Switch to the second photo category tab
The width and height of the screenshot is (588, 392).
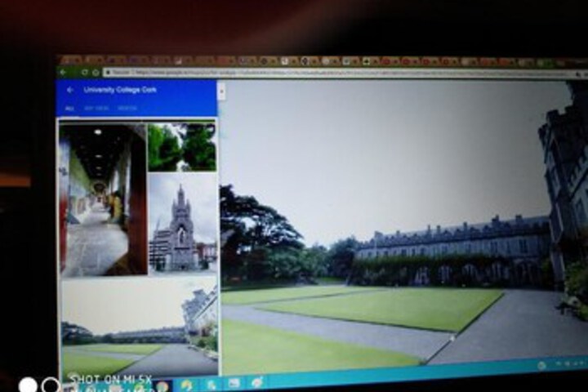click(96, 109)
